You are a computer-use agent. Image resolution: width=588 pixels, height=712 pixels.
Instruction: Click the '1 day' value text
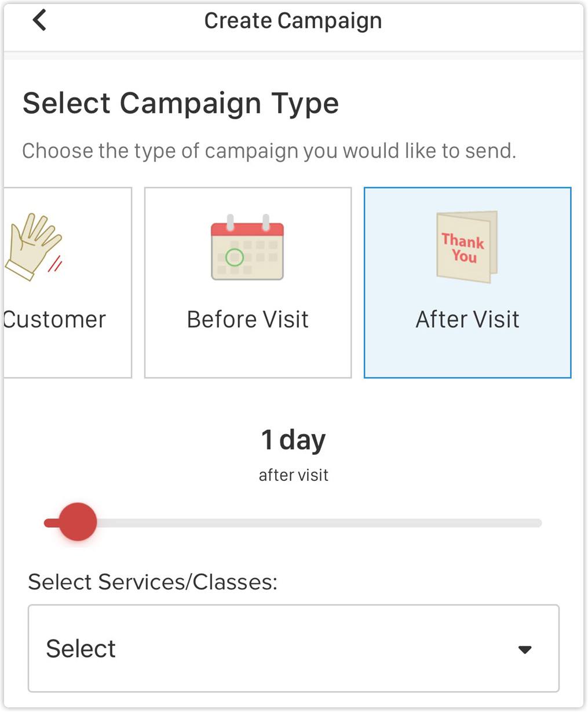pos(294,440)
